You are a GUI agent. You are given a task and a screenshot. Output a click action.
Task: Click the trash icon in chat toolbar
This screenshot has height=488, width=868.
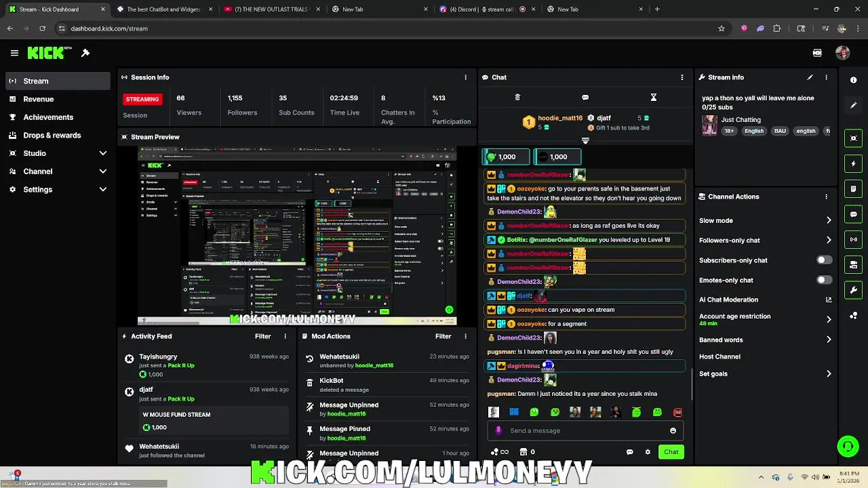click(x=517, y=98)
